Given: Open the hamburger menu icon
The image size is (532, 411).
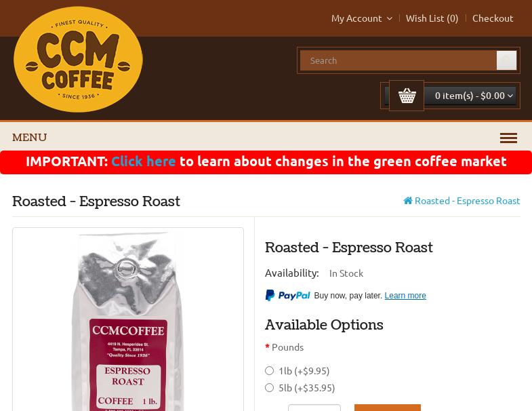Looking at the screenshot, I should pyautogui.click(x=508, y=138).
